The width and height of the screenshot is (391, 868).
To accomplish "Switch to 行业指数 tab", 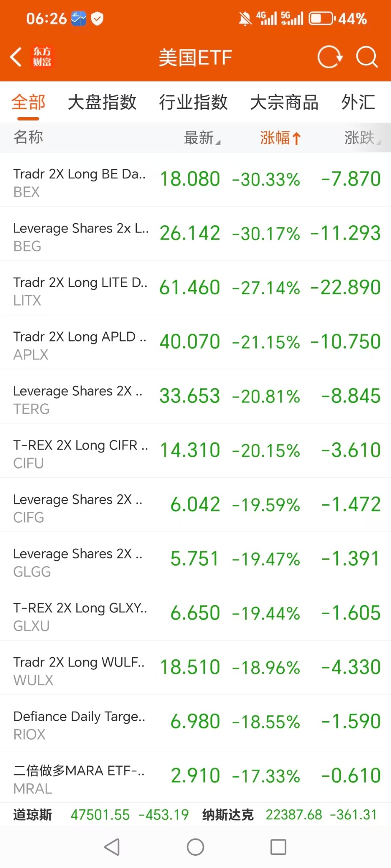I will [193, 102].
